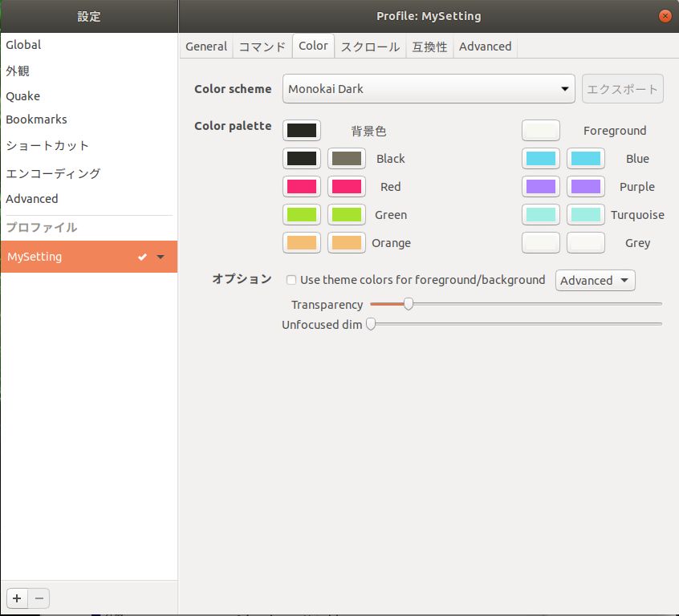Click the Transparency slider handle
Screen dimensions: 679x616
[x=408, y=304]
